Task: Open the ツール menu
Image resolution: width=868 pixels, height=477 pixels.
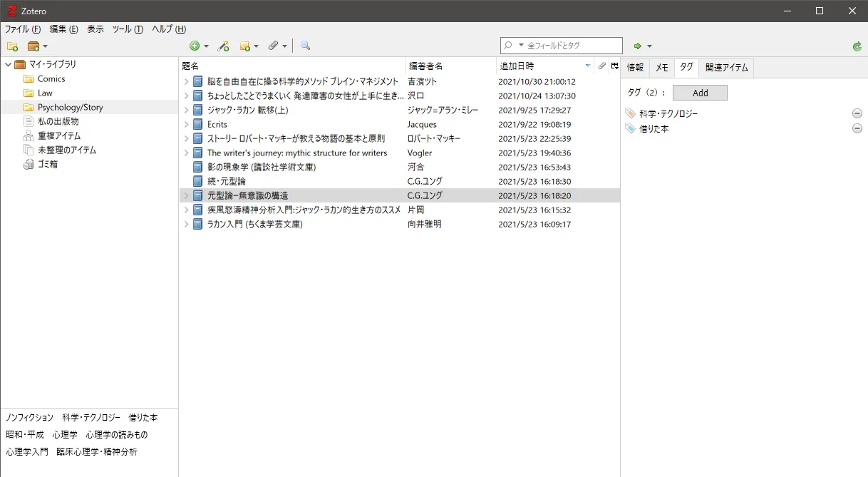Action: 128,29
